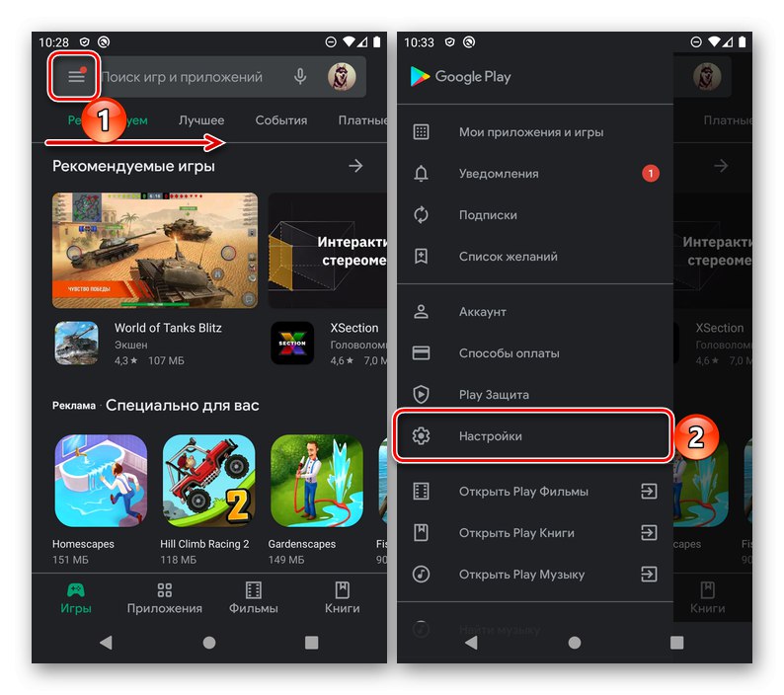Tap external open arrow for Play Фильмы
784x695 pixels.
[x=649, y=492]
